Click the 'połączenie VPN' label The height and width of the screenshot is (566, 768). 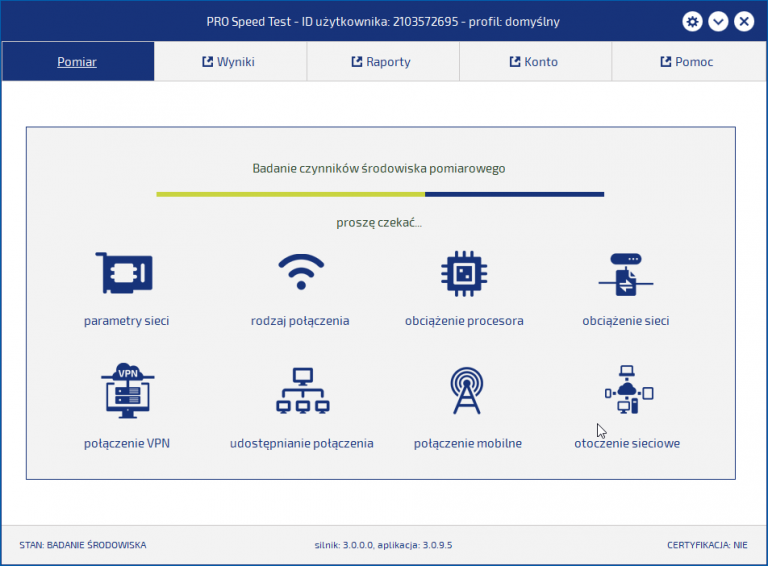(x=127, y=443)
